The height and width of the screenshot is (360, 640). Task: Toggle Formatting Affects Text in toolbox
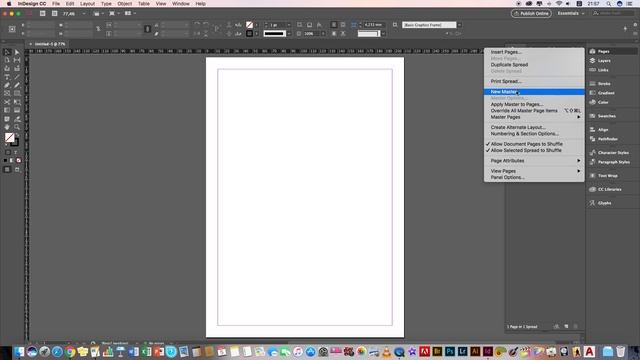click(x=16, y=153)
